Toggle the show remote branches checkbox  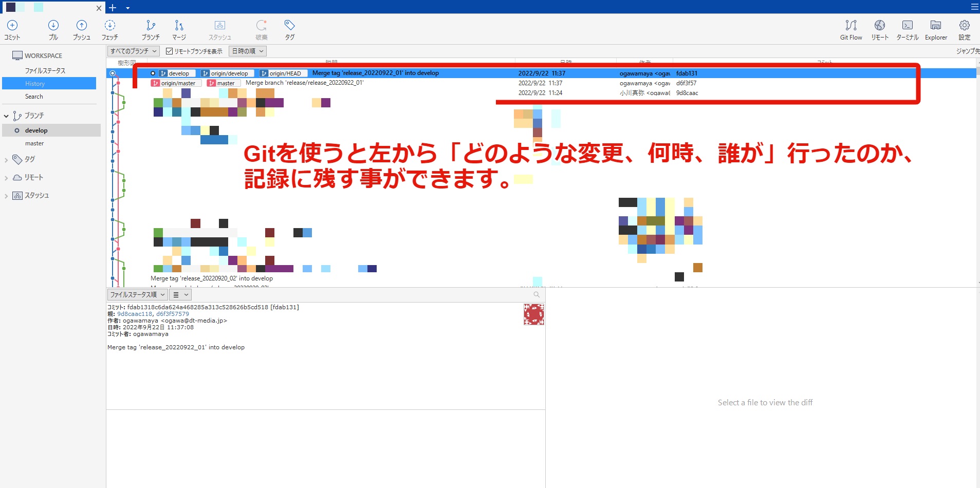click(170, 51)
